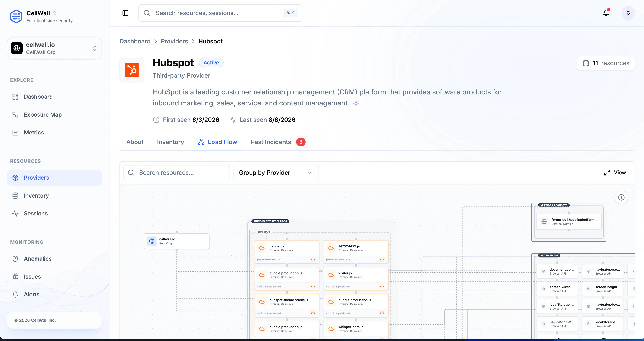The height and width of the screenshot is (341, 644).
Task: Select the navigator.plat... Browser API node
Action: click(557, 324)
